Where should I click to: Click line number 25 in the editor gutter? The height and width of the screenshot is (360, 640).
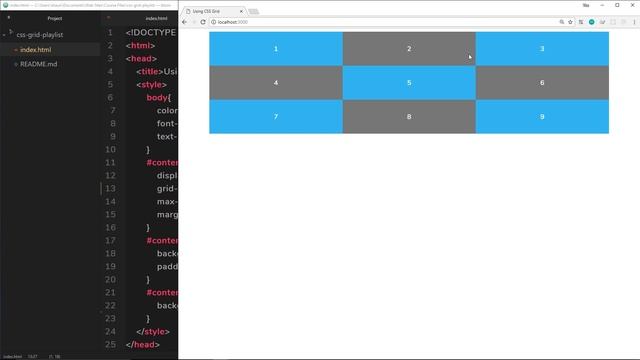(110, 344)
